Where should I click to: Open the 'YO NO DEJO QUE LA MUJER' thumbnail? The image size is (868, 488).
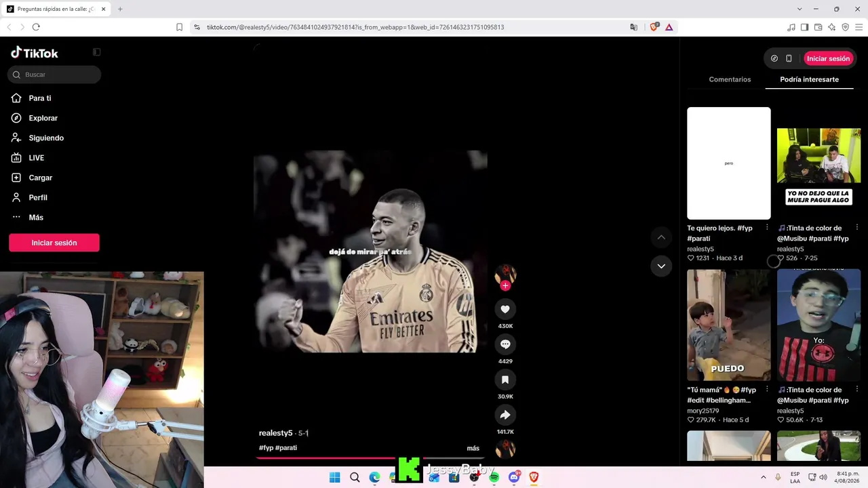(x=818, y=163)
